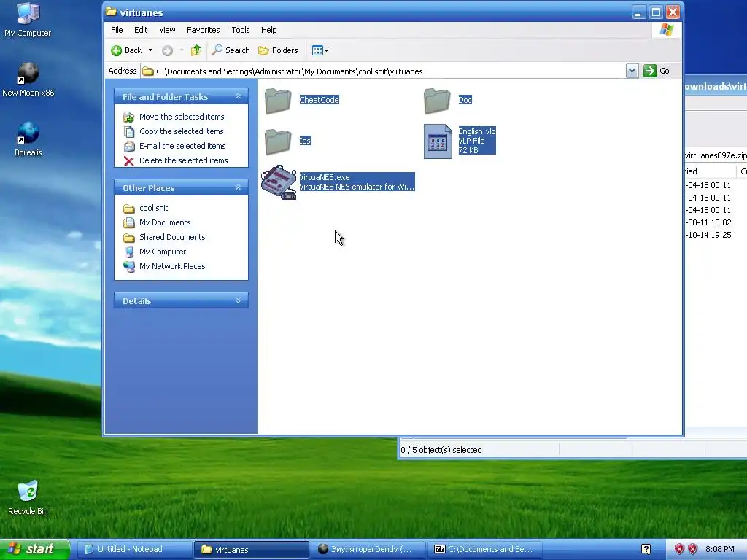Switch to Untitled - Notepad taskbar button
The image size is (747, 560).
134,550
